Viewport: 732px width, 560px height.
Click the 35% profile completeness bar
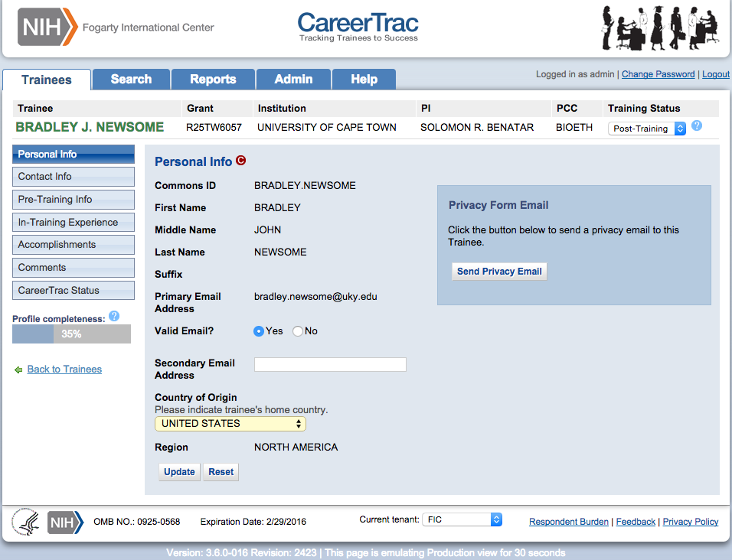[71, 334]
